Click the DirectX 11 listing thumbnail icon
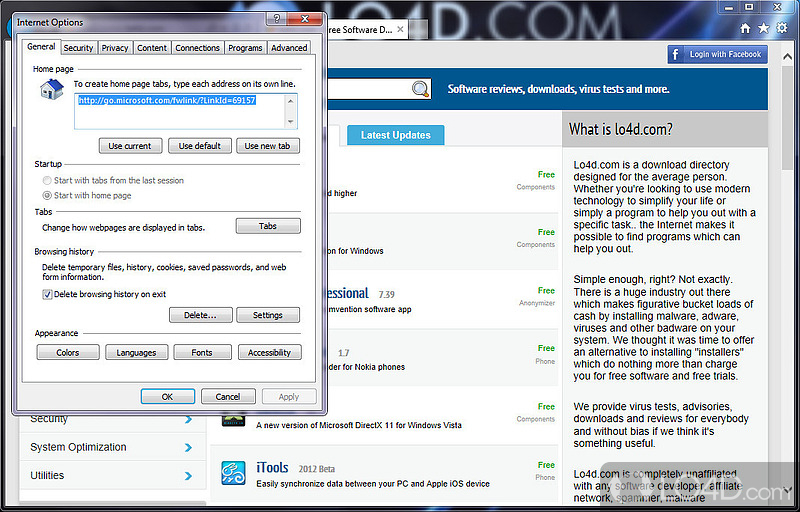 (x=233, y=421)
